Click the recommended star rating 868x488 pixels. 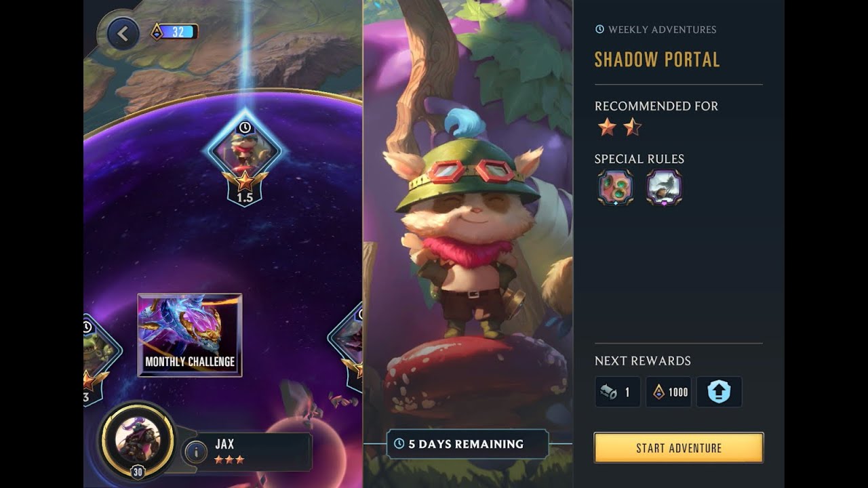(618, 127)
